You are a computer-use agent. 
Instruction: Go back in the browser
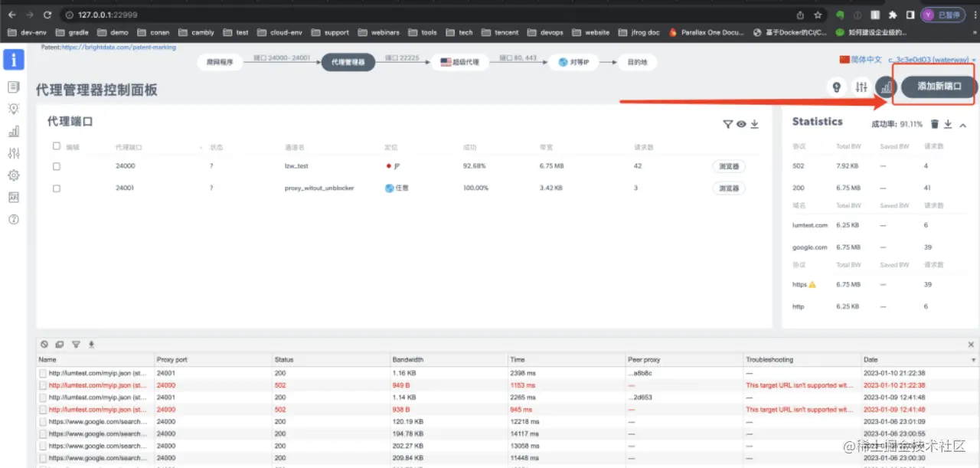coord(11,15)
